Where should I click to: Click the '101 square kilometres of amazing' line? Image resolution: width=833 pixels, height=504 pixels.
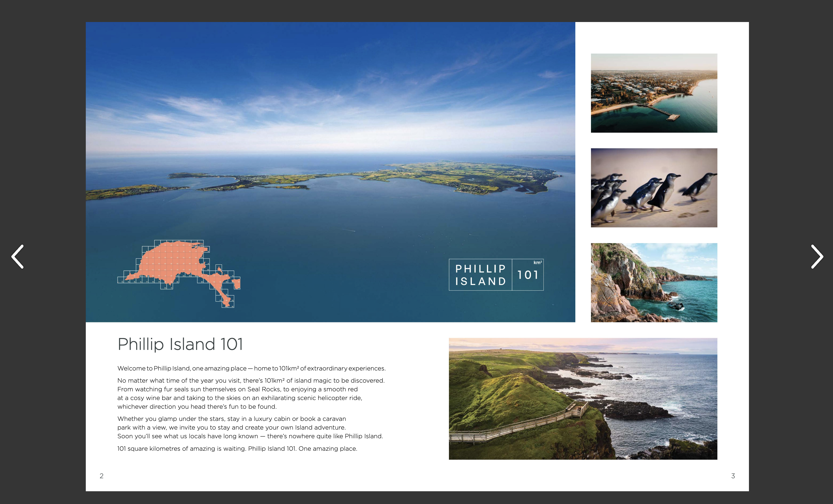pos(237,449)
